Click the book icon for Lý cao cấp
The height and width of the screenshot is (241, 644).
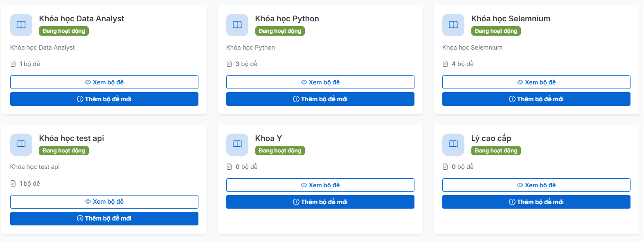[453, 144]
